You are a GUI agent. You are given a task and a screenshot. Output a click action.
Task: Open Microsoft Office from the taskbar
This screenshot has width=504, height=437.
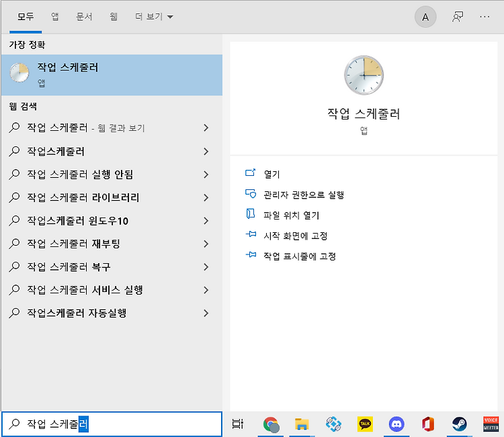(x=428, y=424)
